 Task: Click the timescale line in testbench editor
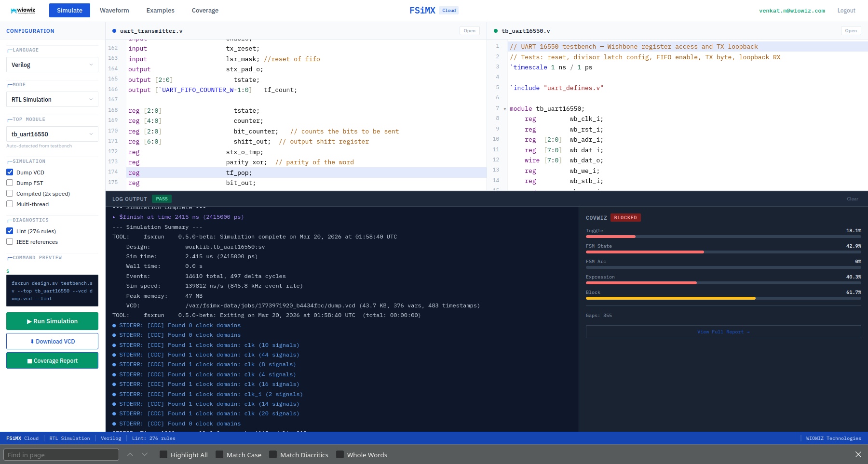pos(551,67)
